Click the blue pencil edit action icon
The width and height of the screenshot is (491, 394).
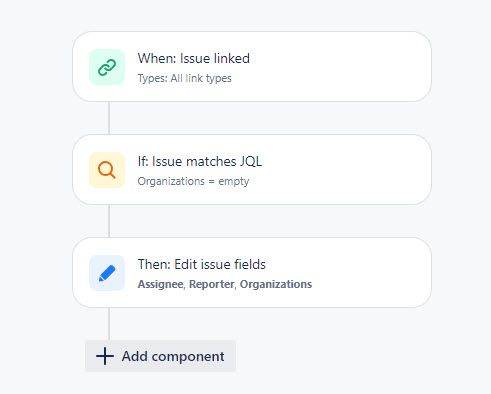click(x=107, y=273)
